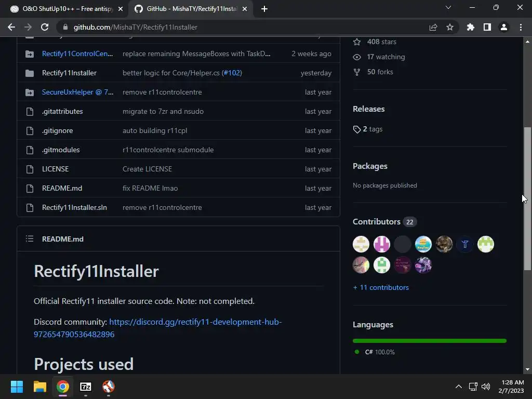
Task: Click the submodule icon for SecureUxHelper
Action: [x=30, y=92]
